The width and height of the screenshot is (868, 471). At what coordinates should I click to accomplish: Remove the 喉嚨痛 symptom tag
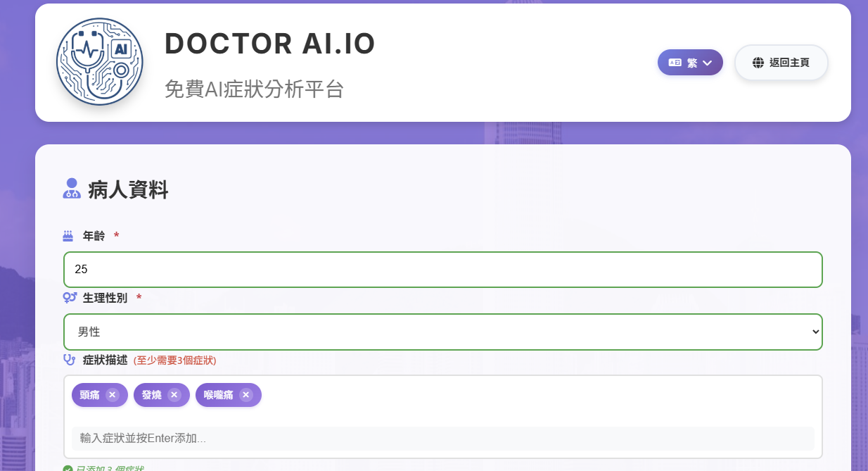click(x=246, y=395)
